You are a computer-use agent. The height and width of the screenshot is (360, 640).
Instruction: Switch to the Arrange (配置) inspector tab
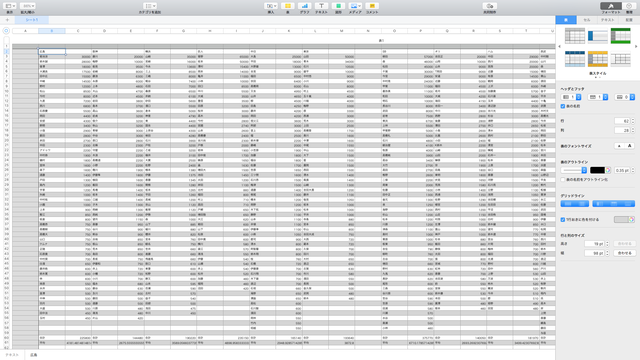(629, 20)
